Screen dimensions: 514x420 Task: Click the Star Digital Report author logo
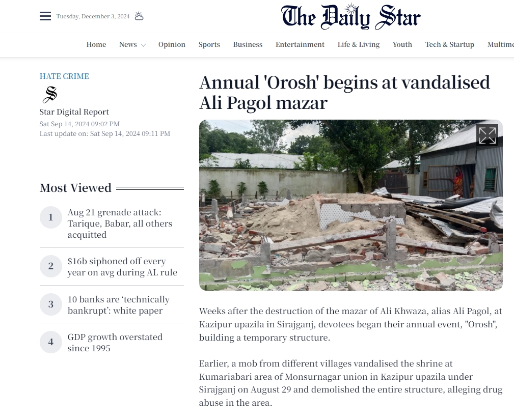[50, 94]
